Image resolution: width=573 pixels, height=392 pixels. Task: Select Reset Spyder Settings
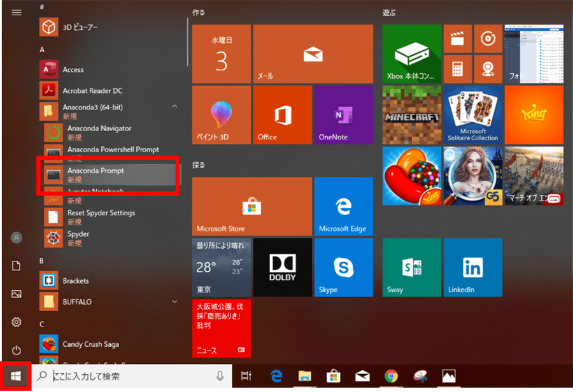pos(110,217)
